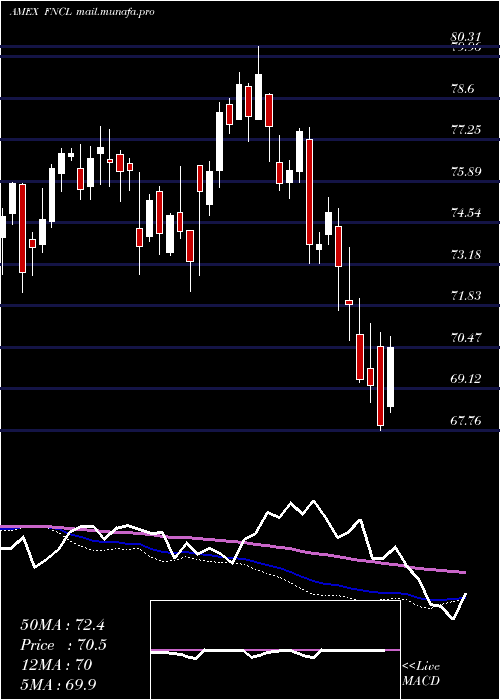Image resolution: width=500 pixels, height=700 pixels.
Task: Click the 80.31 price axis label
Action: [466, 38]
